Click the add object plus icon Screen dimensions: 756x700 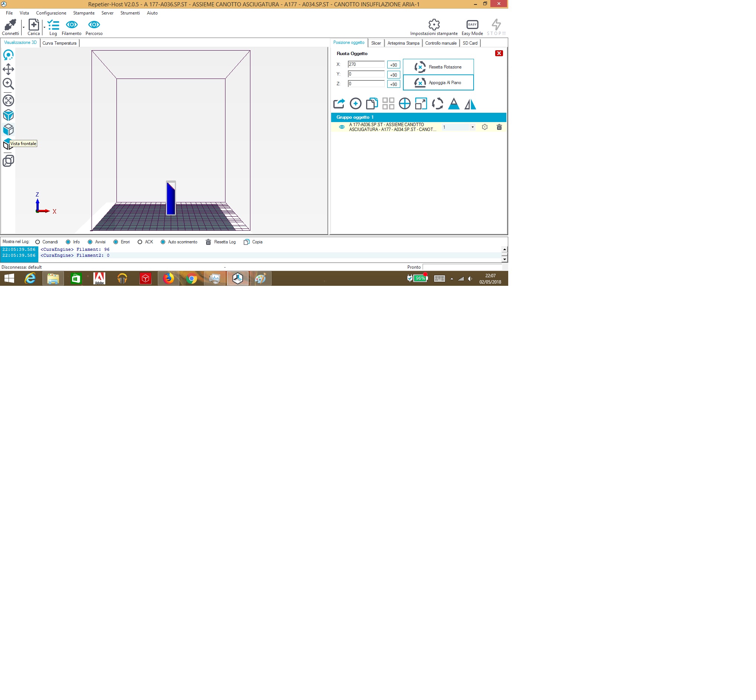coord(355,103)
